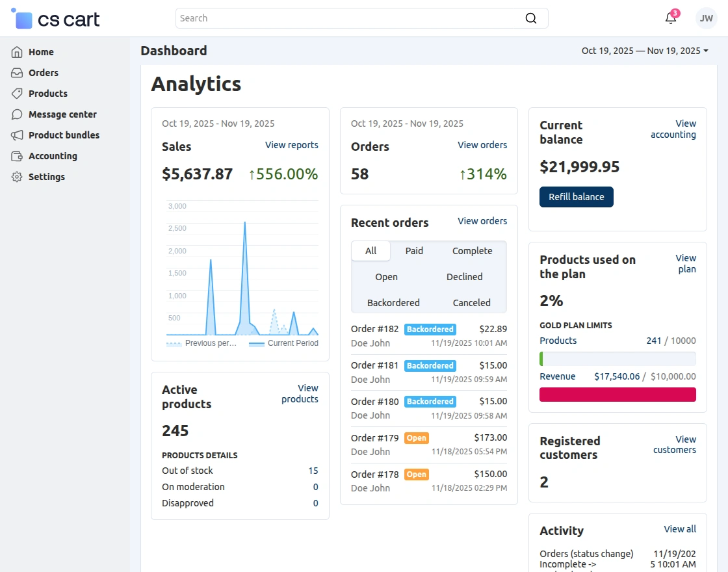Click the Products tag icon
This screenshot has height=572, width=728.
click(x=17, y=94)
